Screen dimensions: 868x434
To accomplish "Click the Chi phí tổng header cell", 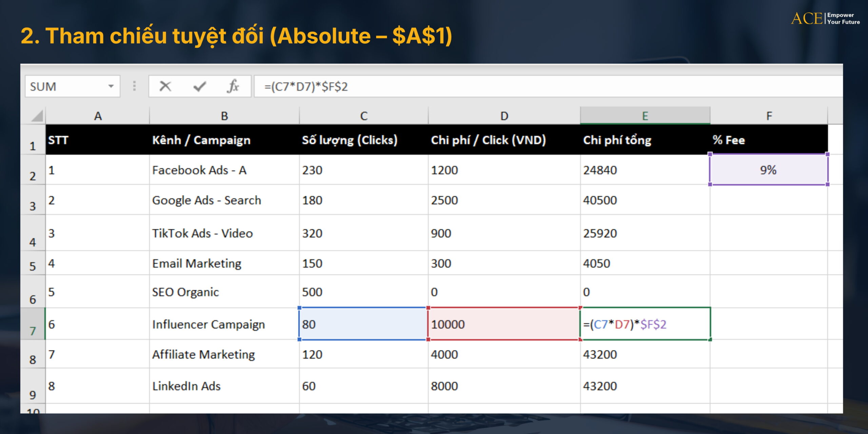I will point(644,140).
